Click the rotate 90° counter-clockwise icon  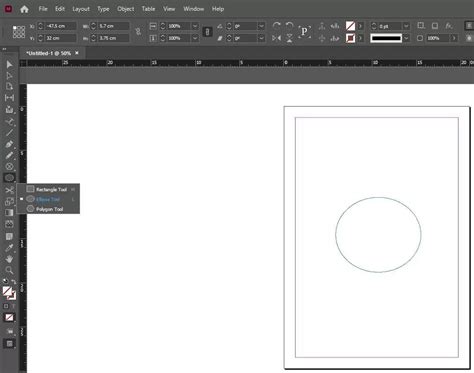289,26
